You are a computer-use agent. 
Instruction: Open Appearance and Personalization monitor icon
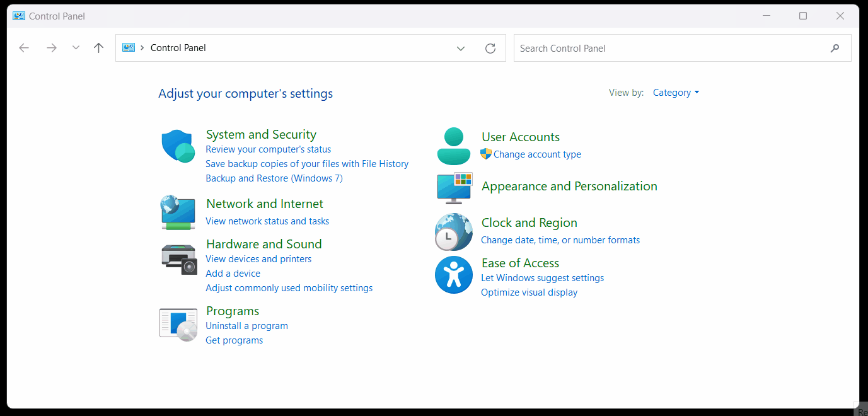pos(454,188)
